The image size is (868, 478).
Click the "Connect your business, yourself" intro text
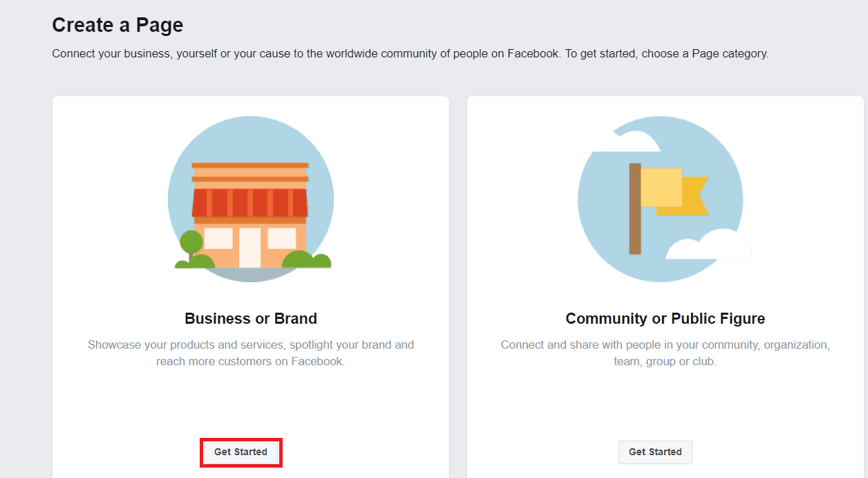(411, 53)
